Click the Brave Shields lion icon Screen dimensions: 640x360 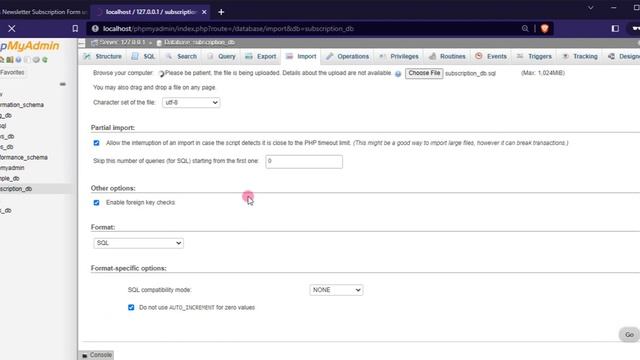[544, 29]
